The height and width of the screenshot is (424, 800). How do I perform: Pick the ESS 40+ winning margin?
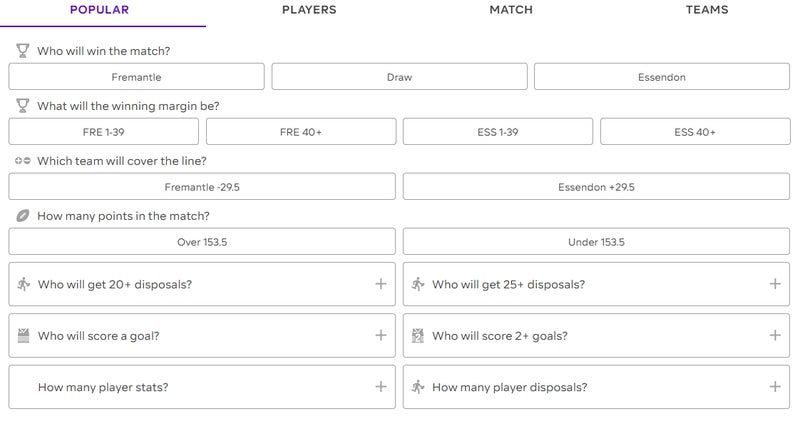(x=695, y=132)
